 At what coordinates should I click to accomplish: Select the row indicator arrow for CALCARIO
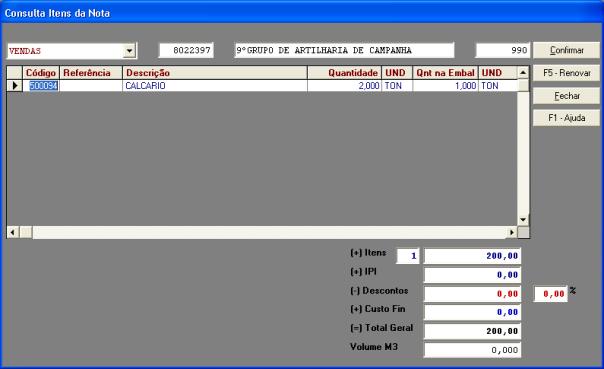pos(15,86)
